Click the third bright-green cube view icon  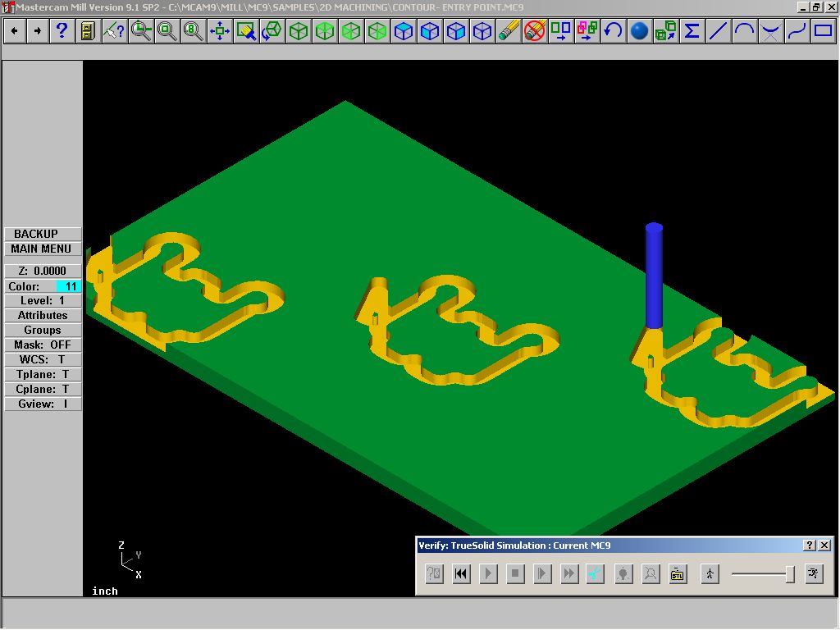[x=351, y=31]
